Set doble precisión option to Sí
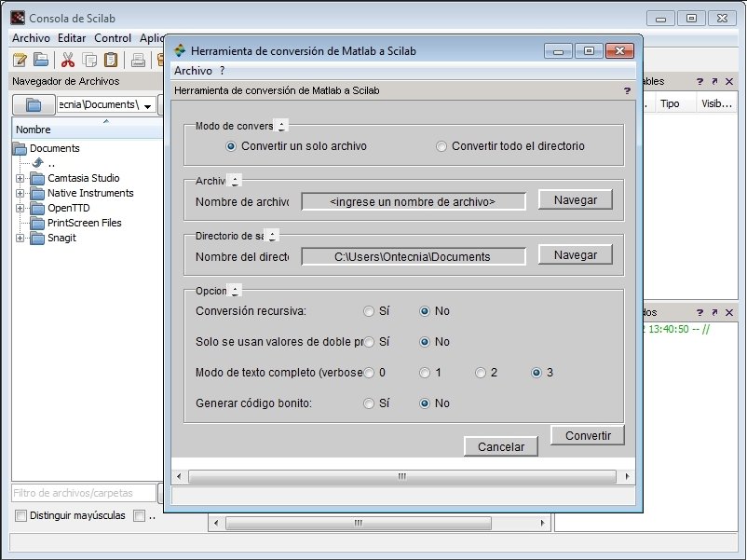This screenshot has height=560, width=747. pyautogui.click(x=369, y=342)
